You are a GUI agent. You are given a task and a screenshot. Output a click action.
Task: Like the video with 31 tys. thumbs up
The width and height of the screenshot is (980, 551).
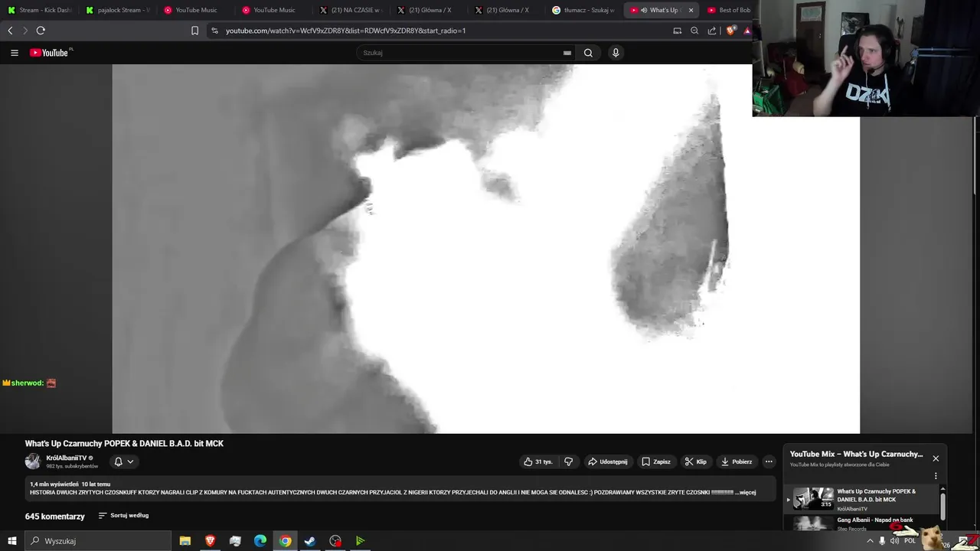(x=538, y=461)
